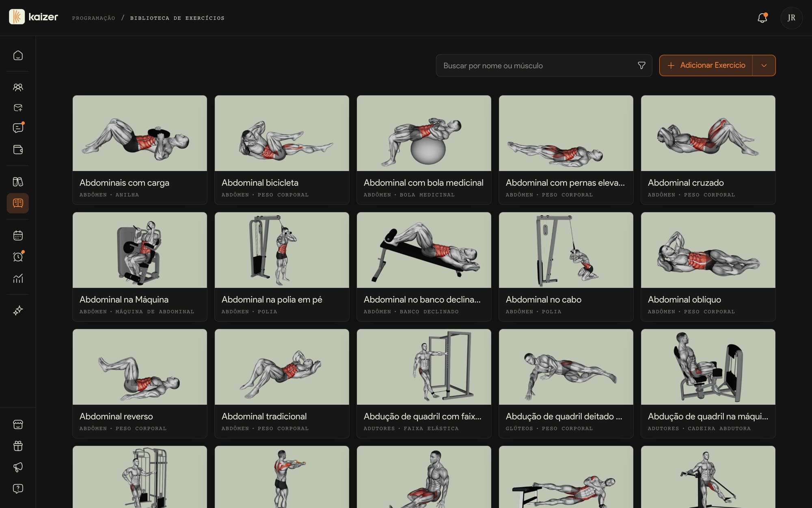Open the books library icon
The image size is (812, 508).
pos(18,182)
